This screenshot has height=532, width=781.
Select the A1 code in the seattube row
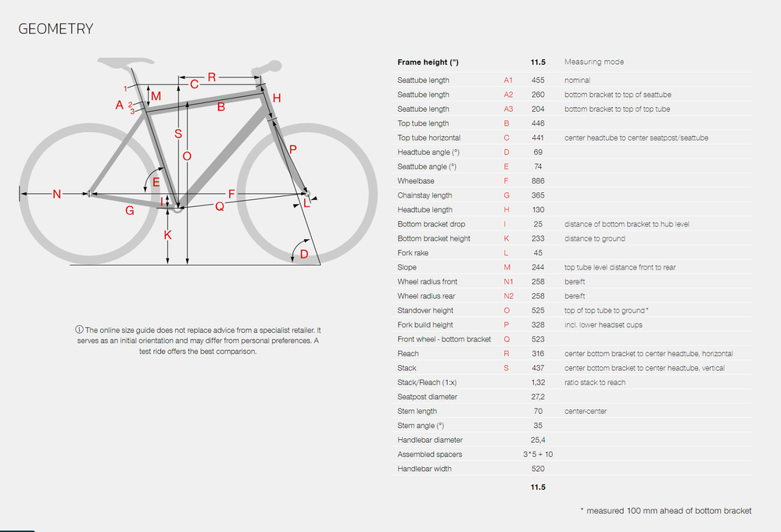(507, 80)
